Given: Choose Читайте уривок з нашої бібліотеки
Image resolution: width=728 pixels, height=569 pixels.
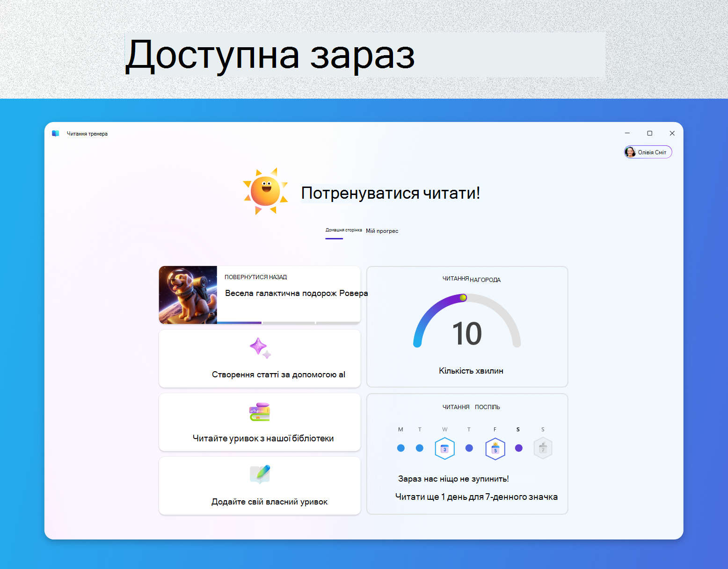Looking at the screenshot, I should pyautogui.click(x=260, y=422).
